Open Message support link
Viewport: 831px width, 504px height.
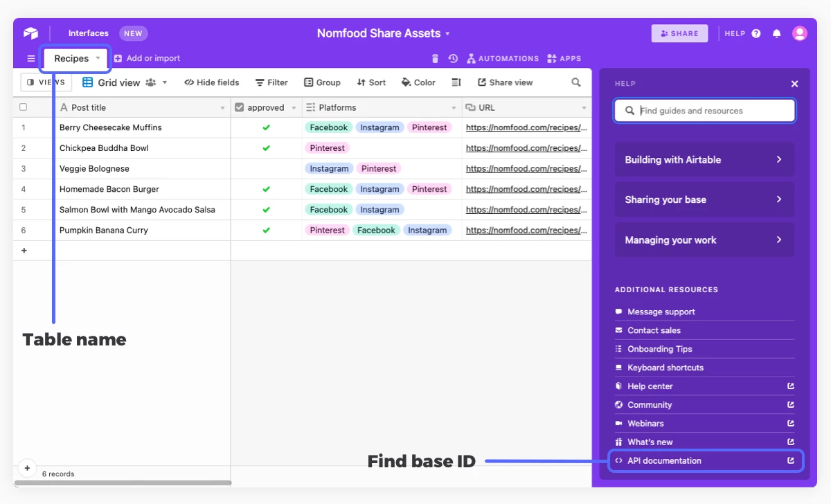[704, 312]
